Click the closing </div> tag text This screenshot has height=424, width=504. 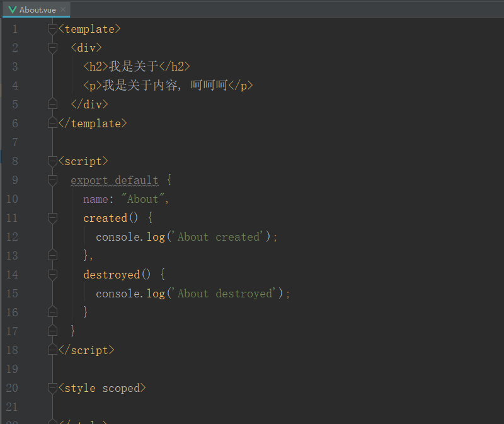click(89, 105)
